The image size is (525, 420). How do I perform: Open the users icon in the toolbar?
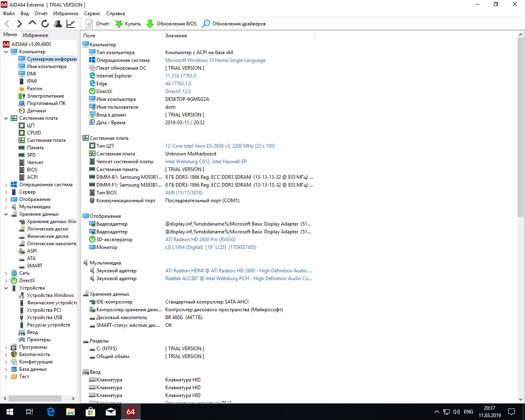point(58,24)
